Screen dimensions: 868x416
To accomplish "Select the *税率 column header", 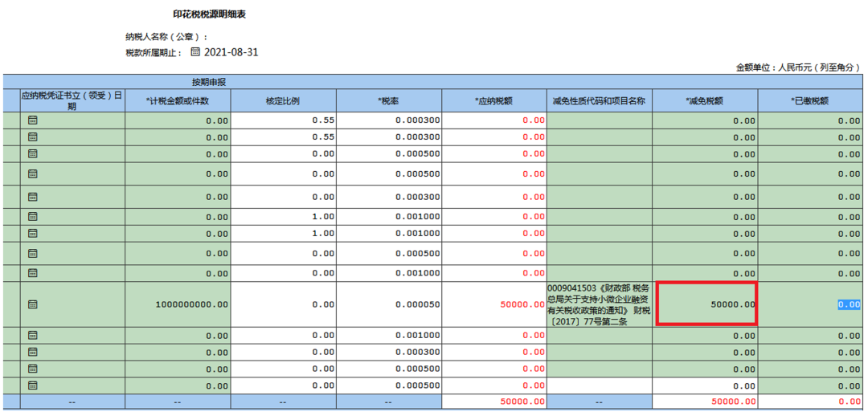I will tap(389, 100).
